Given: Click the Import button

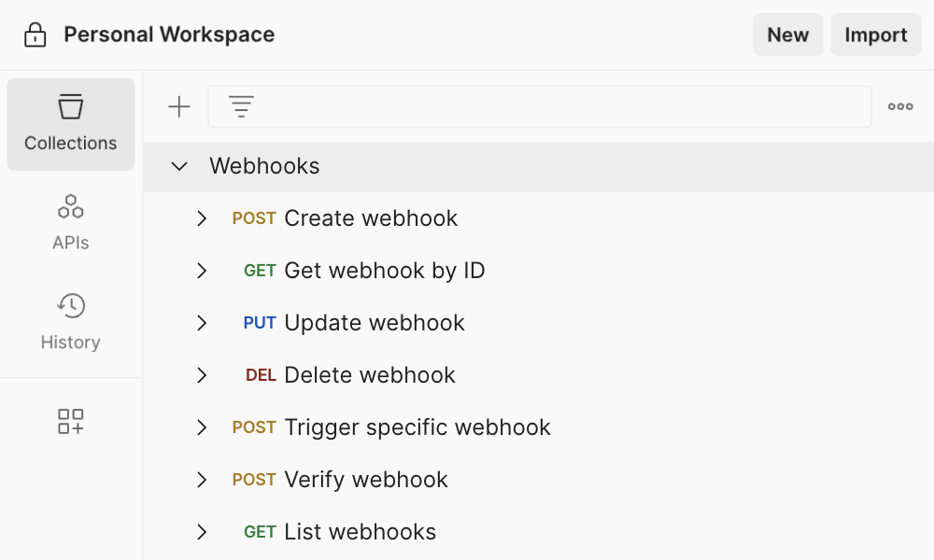Looking at the screenshot, I should [875, 35].
